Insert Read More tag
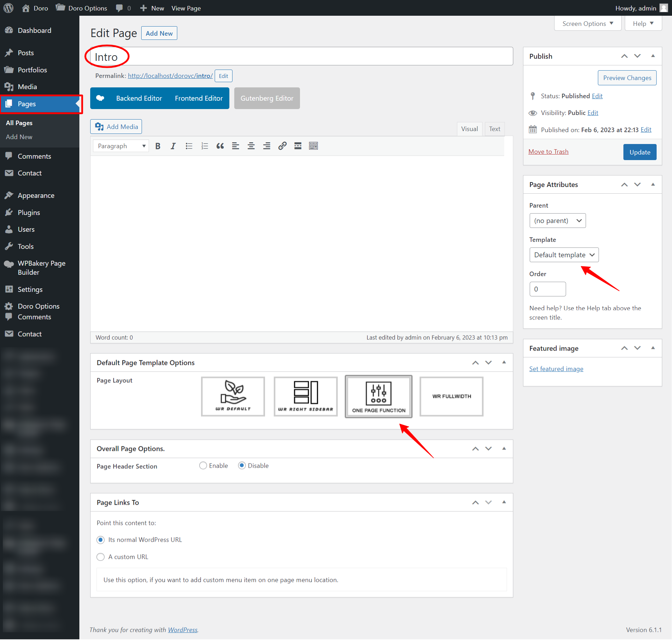 [298, 146]
